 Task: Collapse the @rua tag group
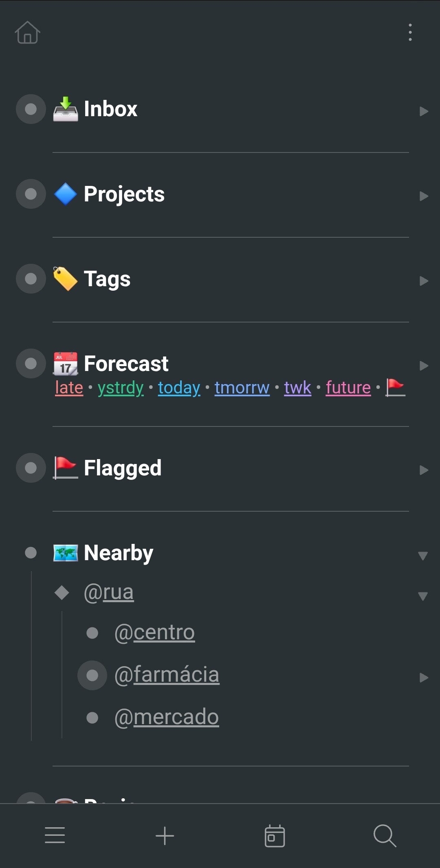tap(423, 596)
